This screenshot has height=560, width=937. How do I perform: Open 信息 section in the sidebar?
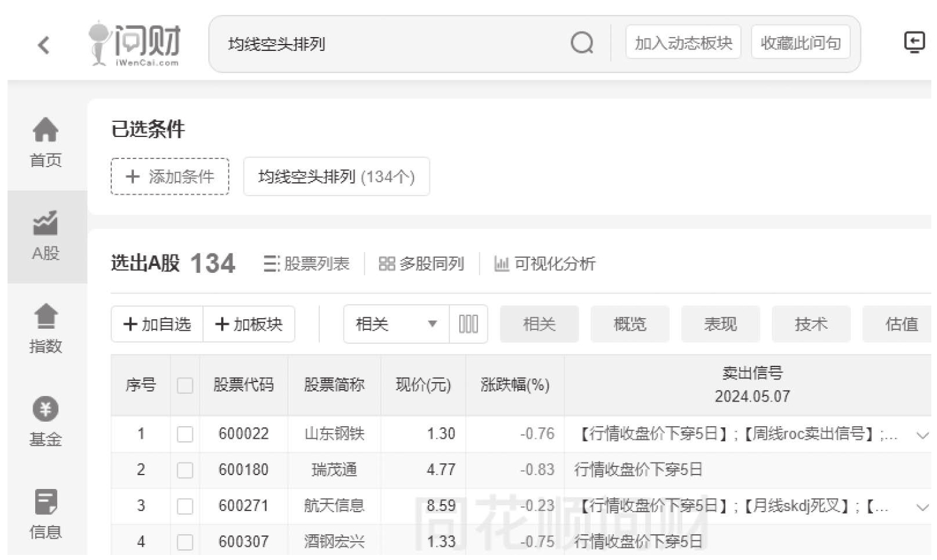point(46,515)
